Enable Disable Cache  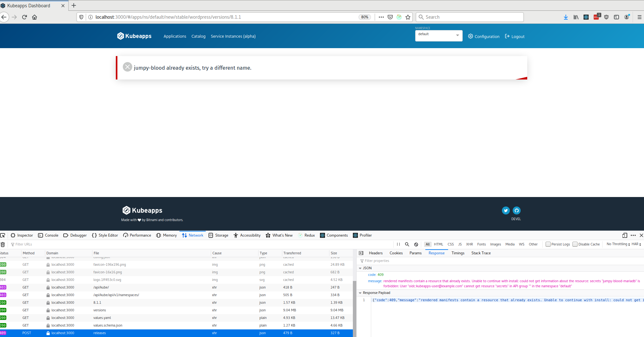pos(575,244)
